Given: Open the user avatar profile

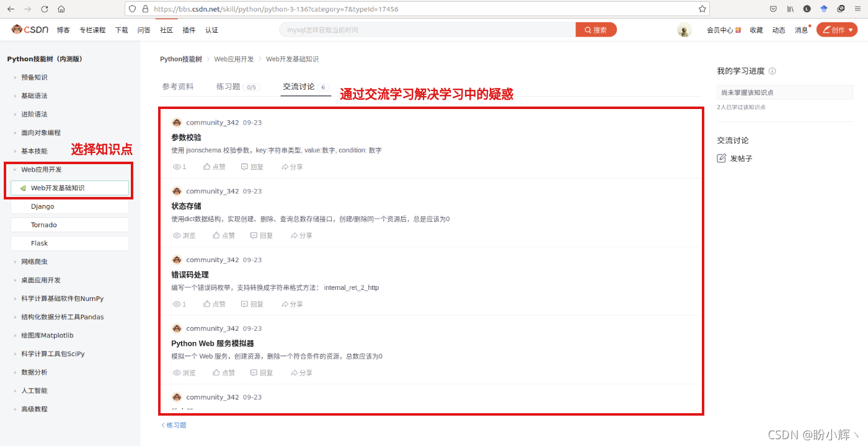Looking at the screenshot, I should point(684,30).
